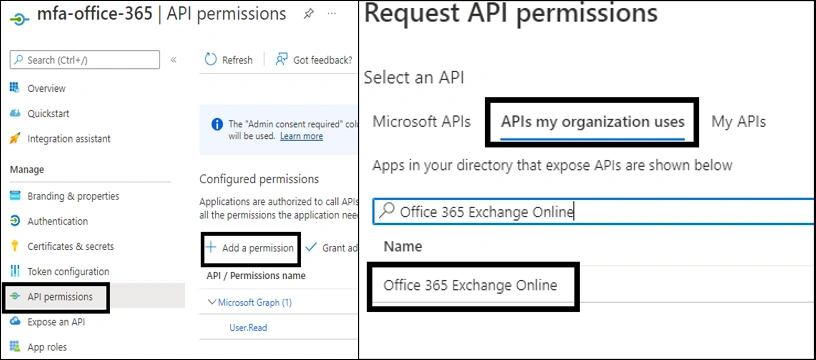Click the Token configuration bars icon

point(15,271)
